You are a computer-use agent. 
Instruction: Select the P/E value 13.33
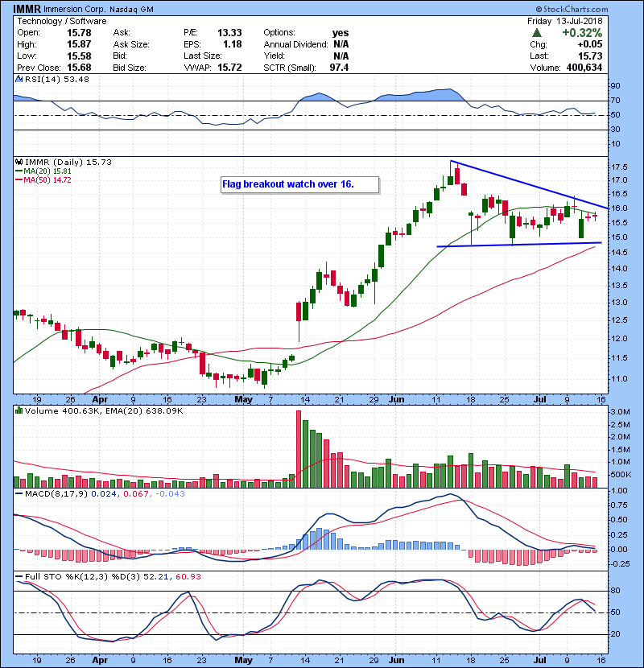(x=229, y=33)
